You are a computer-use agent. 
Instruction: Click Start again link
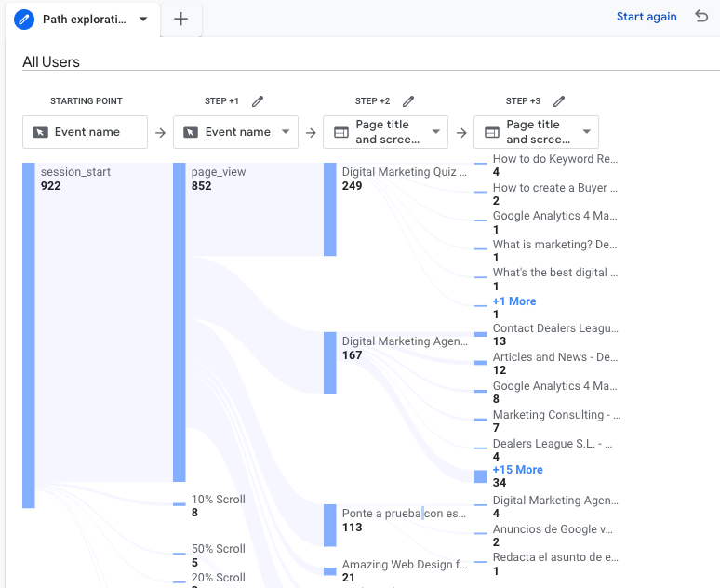pyautogui.click(x=647, y=17)
